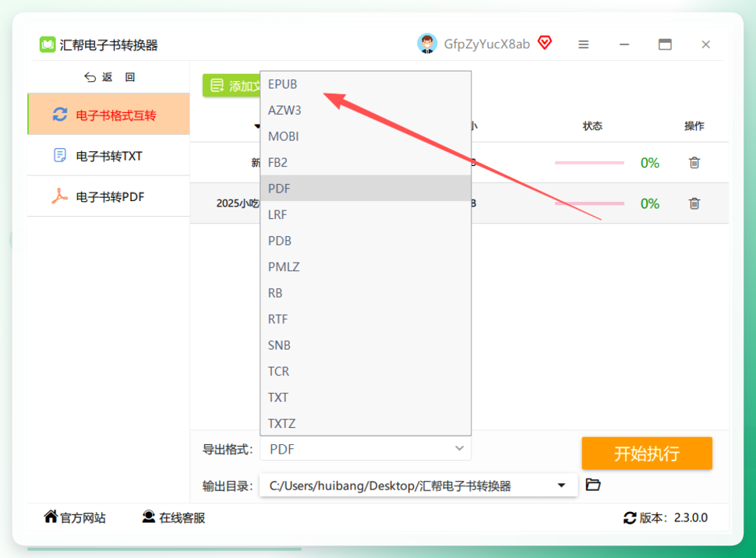Choose AZW3 from format list
Image resolution: width=756 pixels, height=558 pixels.
(x=366, y=111)
